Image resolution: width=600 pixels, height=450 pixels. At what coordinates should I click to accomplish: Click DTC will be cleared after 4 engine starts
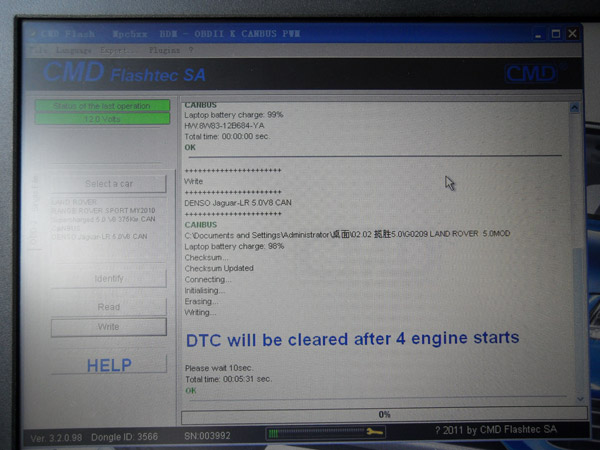click(x=352, y=339)
